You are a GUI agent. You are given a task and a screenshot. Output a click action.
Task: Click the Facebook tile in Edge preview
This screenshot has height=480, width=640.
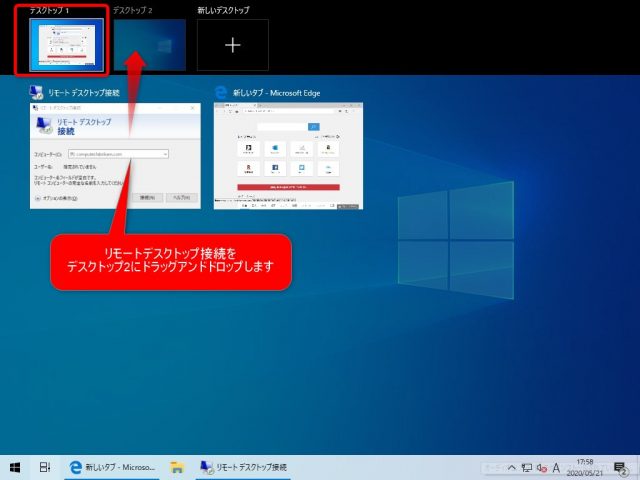275,168
